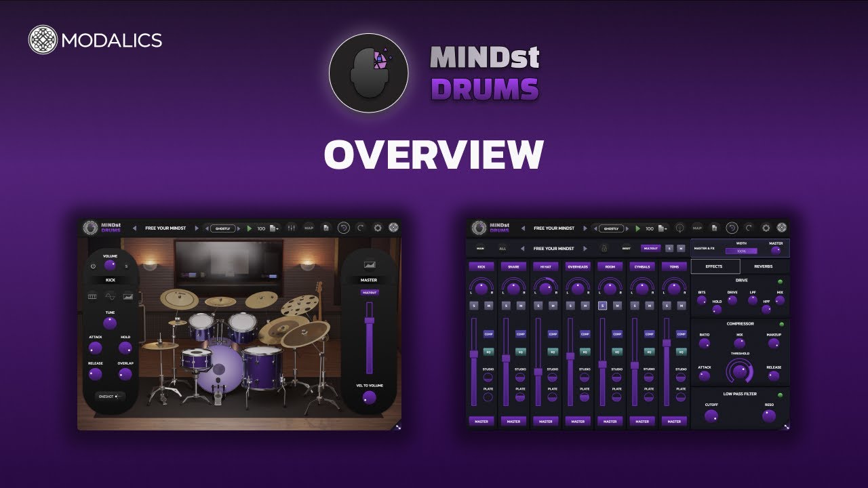The width and height of the screenshot is (868, 488).
Task: Click graph icon above MASTER label
Action: pyautogui.click(x=370, y=264)
